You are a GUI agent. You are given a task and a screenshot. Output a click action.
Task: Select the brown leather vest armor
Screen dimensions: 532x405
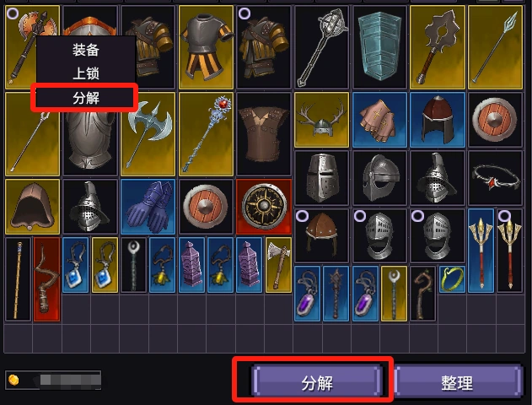click(264, 134)
